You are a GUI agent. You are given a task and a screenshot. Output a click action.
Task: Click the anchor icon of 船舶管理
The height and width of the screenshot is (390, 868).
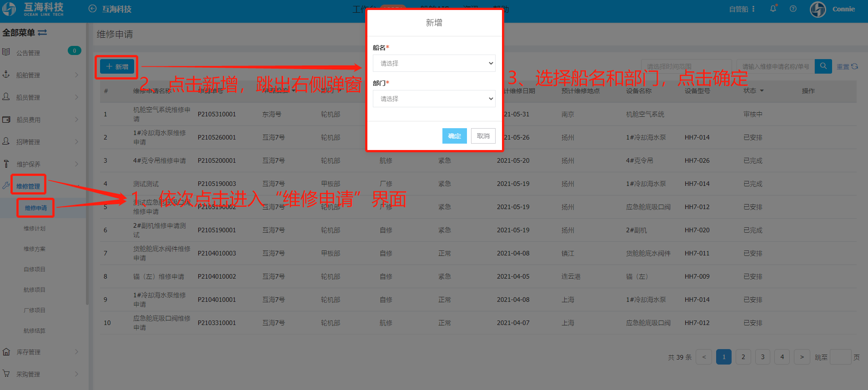click(x=6, y=74)
